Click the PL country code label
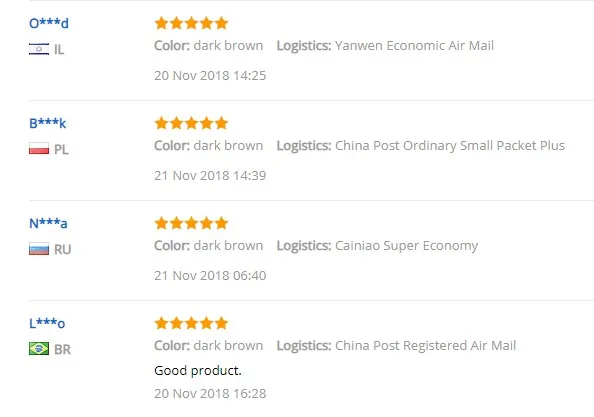The image size is (594, 417). (x=61, y=149)
